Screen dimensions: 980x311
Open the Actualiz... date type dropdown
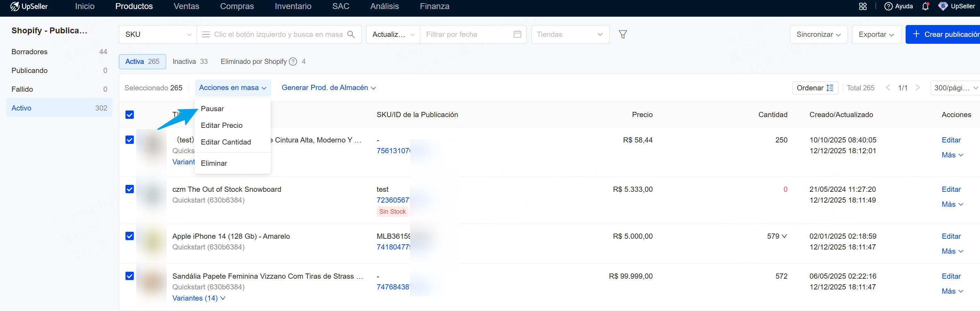point(393,35)
